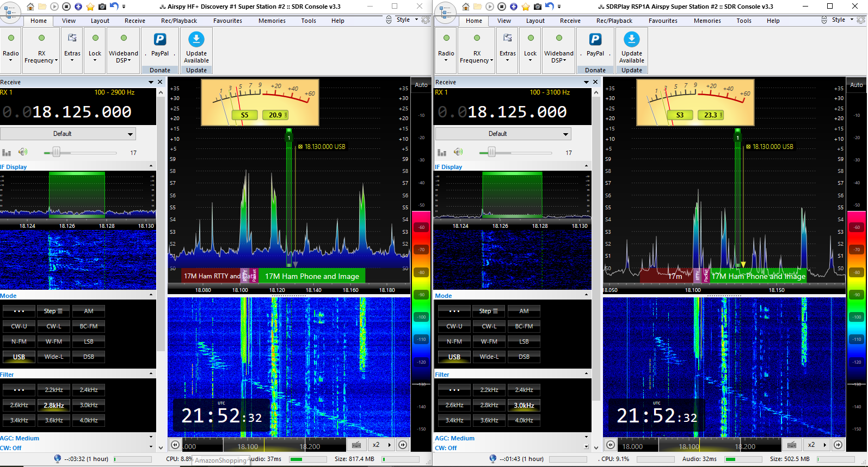Open the application menu orb in Airspy window
The height and width of the screenshot is (467, 868).
(x=10, y=11)
